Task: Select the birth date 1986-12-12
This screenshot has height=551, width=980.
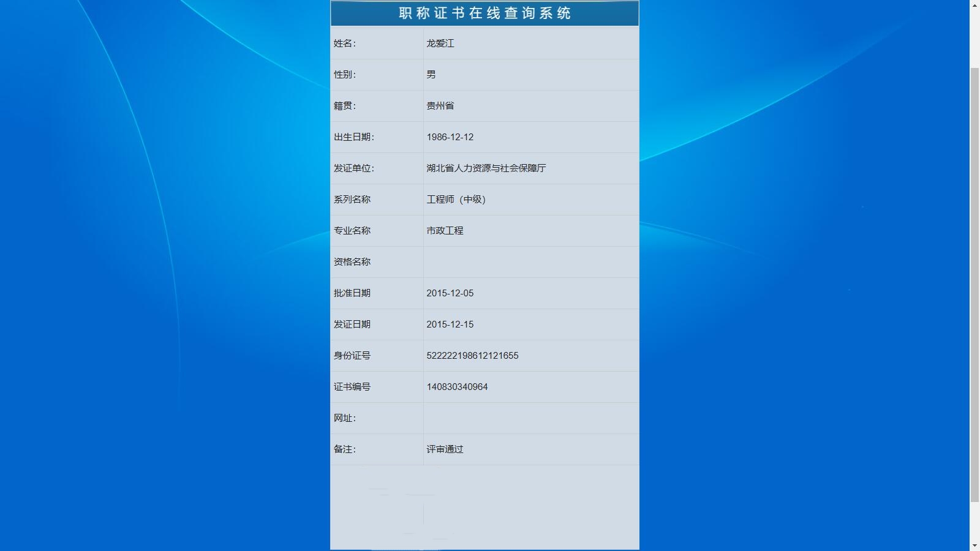Action: [x=450, y=137]
